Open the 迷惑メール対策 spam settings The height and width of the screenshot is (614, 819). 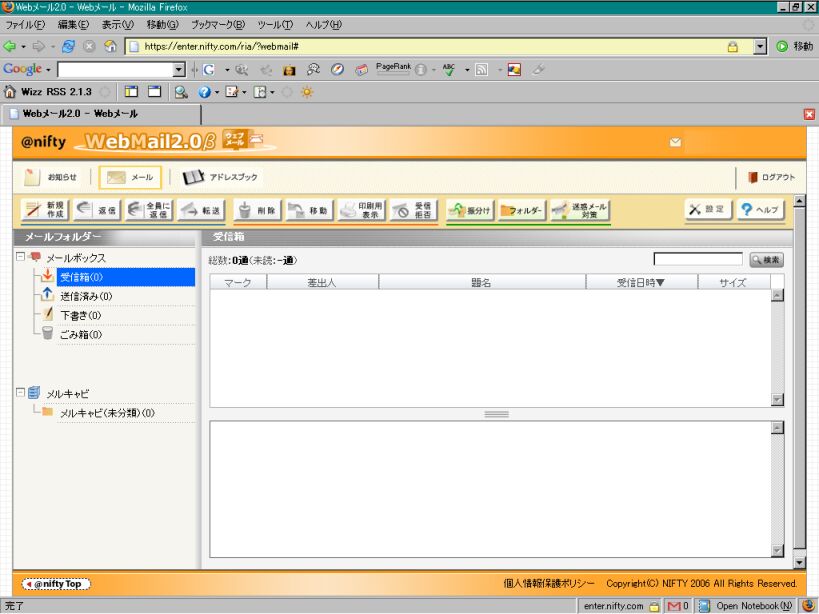580,210
